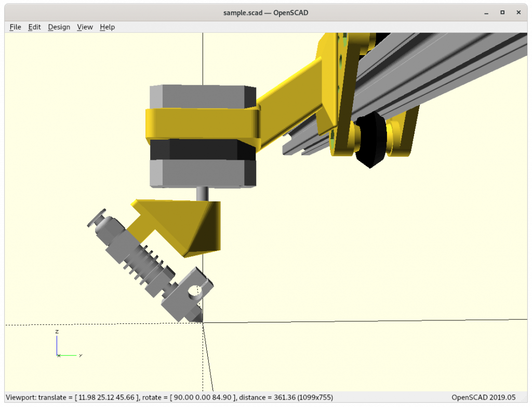The width and height of the screenshot is (532, 407).
Task: Click the stepper motor body in viewport
Action: pos(203,135)
